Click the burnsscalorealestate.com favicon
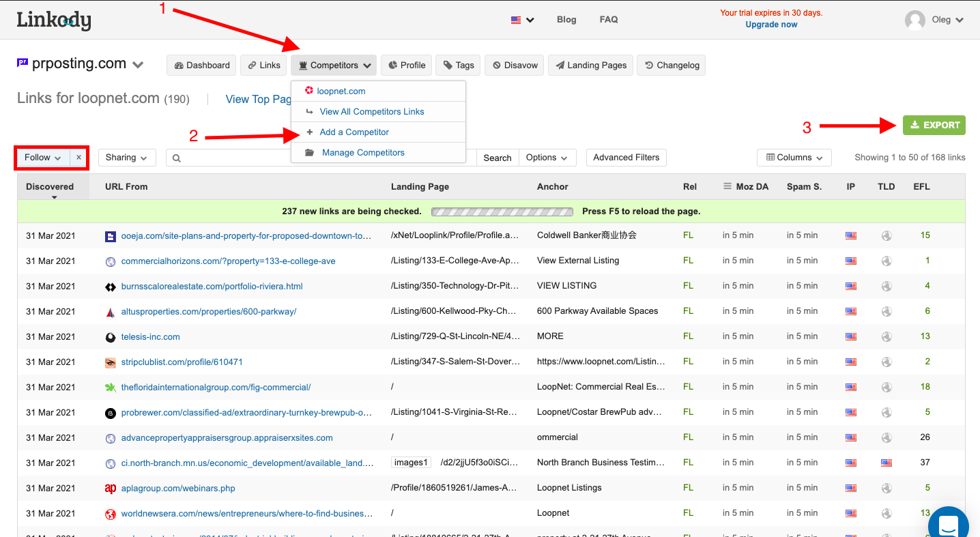Image resolution: width=980 pixels, height=537 pixels. [x=111, y=287]
